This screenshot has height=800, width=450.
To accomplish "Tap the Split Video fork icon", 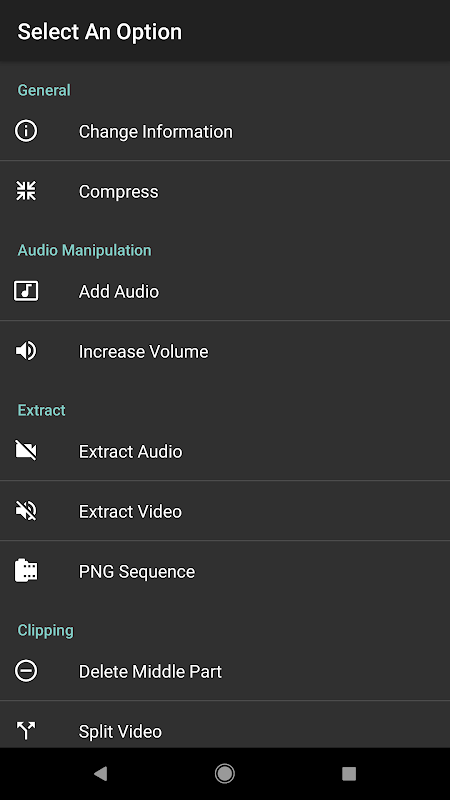I will (26, 731).
